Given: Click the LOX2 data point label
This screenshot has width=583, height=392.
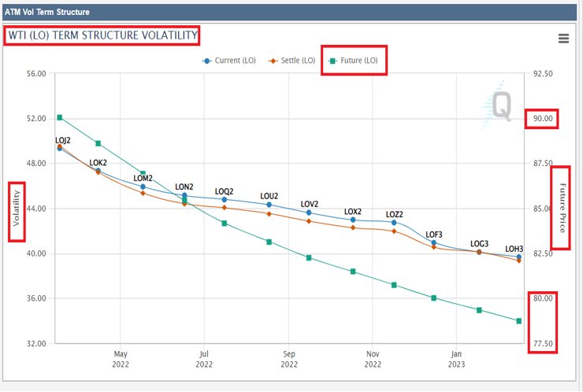Looking at the screenshot, I should pos(352,212).
